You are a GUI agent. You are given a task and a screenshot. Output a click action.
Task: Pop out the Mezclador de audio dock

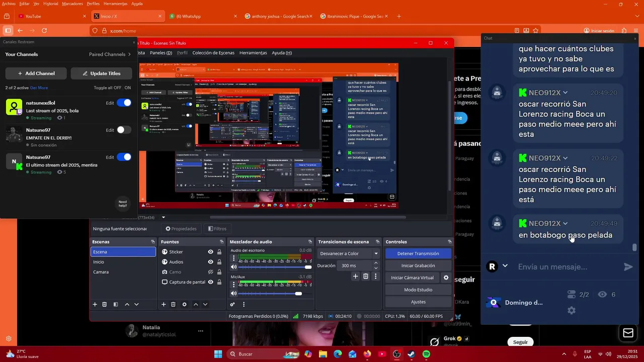pyautogui.click(x=310, y=242)
